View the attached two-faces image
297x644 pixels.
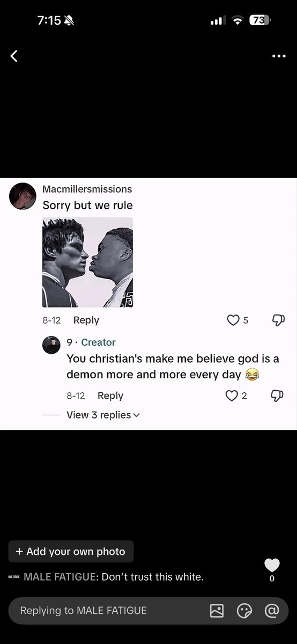coord(87,262)
